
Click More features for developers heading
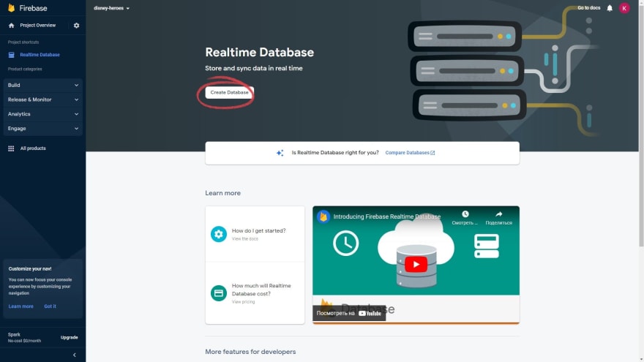point(250,352)
